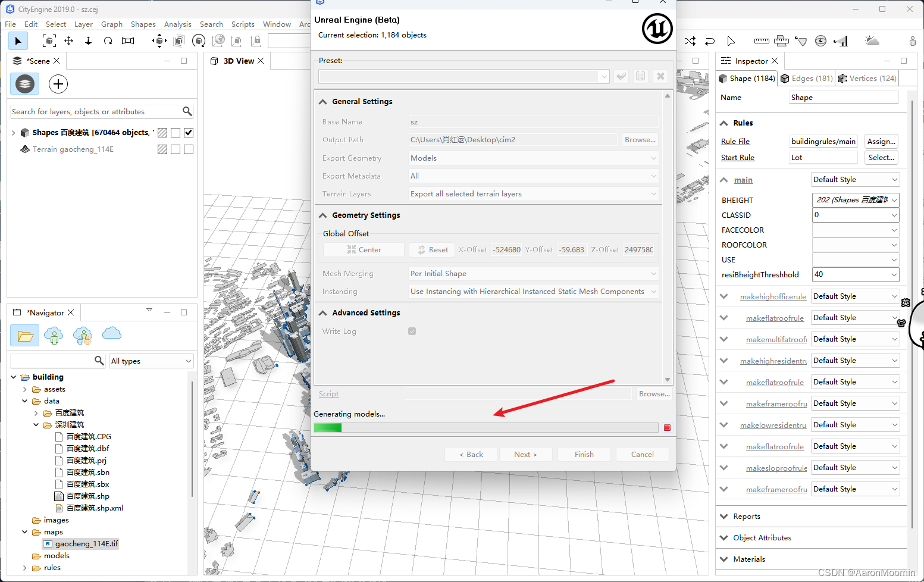Open the Graph menu
Image resolution: width=924 pixels, height=582 pixels.
[112, 24]
